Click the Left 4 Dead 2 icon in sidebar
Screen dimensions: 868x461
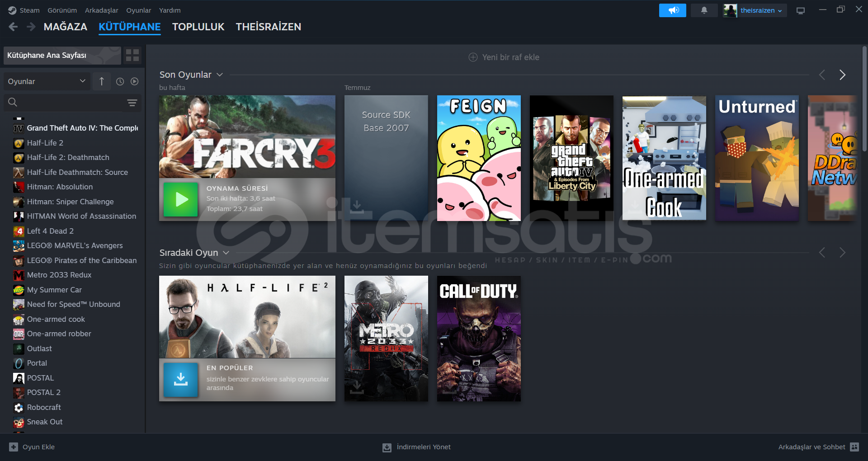click(19, 231)
